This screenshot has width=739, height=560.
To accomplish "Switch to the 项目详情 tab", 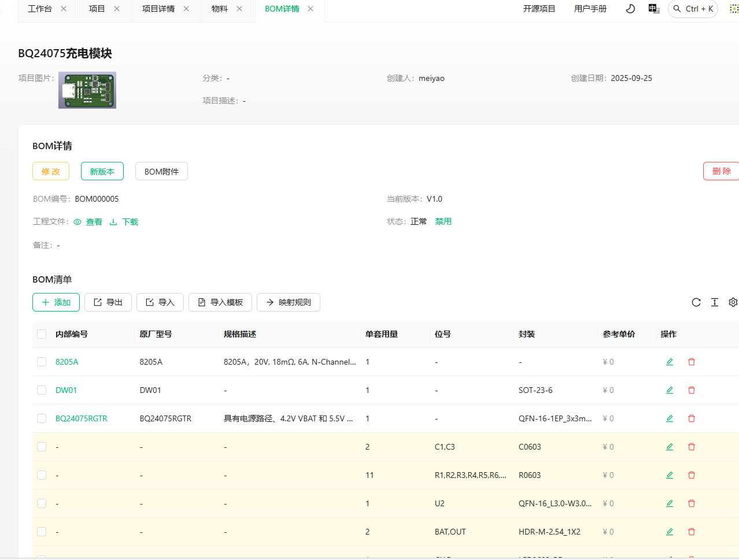I will click(158, 9).
